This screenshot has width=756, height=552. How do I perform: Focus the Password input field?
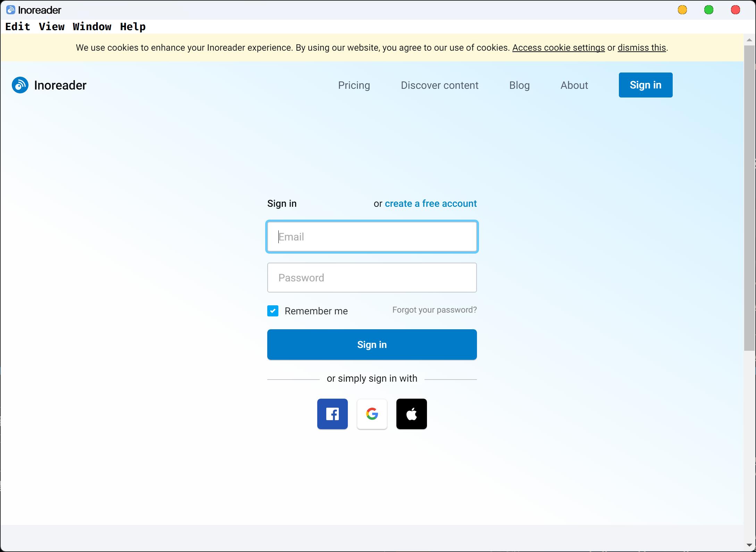click(372, 278)
